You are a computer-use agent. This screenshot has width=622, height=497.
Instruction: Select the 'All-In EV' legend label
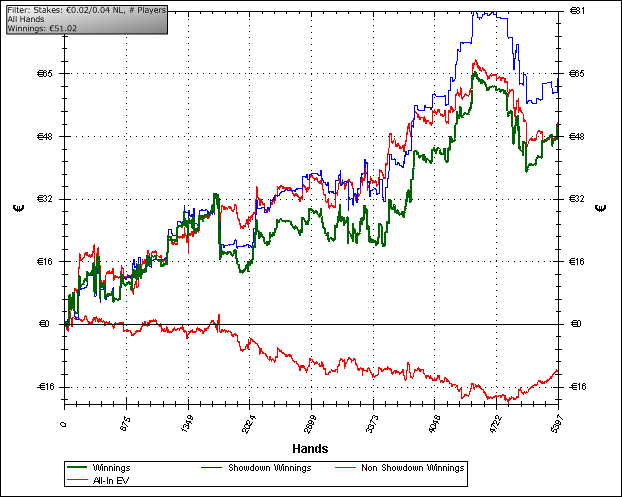(111, 481)
